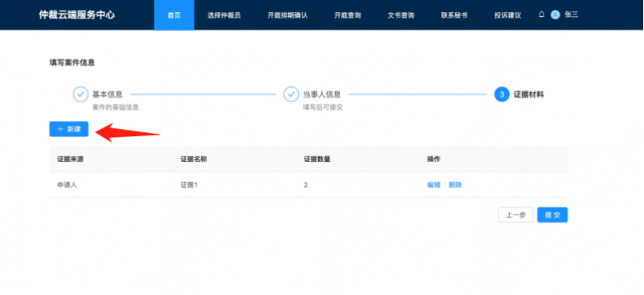Click the 填写案件信息 heading

click(x=72, y=63)
